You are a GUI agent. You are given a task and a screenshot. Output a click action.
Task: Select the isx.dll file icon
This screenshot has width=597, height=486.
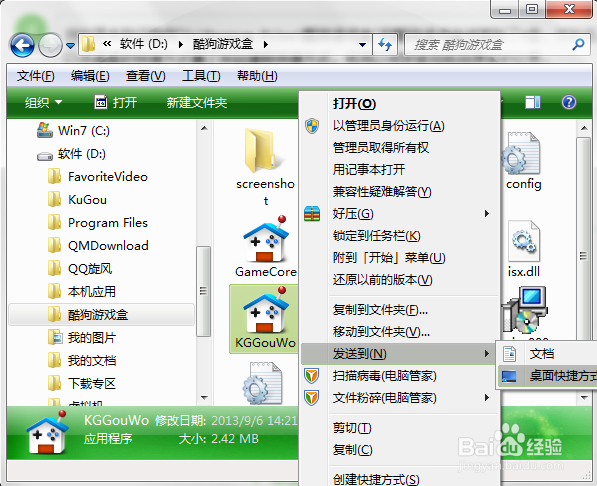click(524, 241)
